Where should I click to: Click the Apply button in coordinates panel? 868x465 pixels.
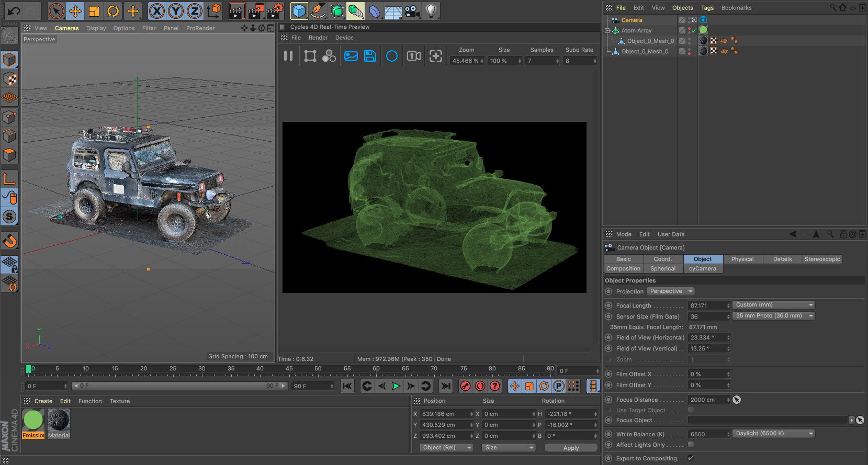pos(571,448)
